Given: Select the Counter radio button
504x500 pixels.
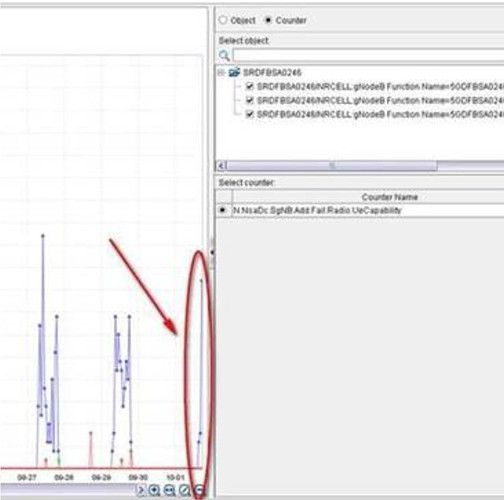Looking at the screenshot, I should coord(268,20).
